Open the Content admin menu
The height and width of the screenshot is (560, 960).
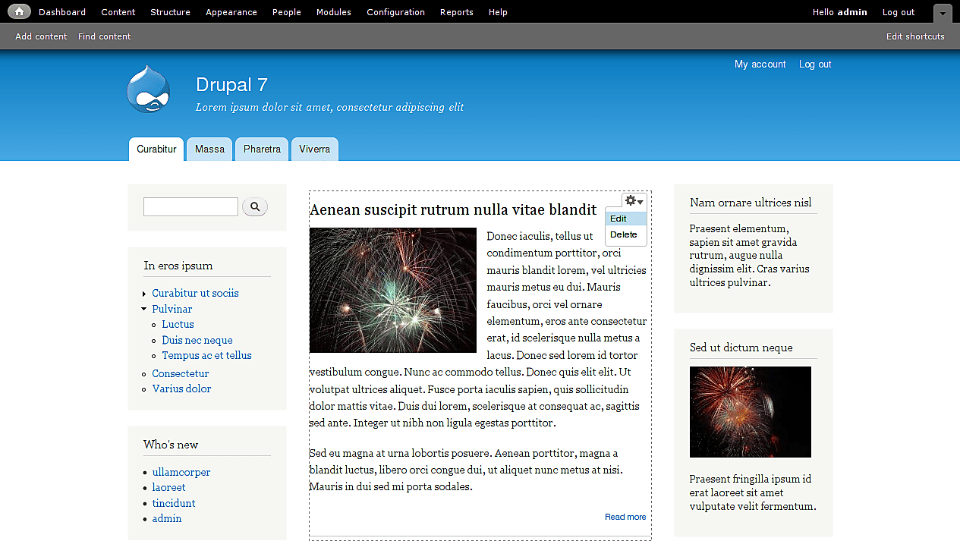coord(118,12)
